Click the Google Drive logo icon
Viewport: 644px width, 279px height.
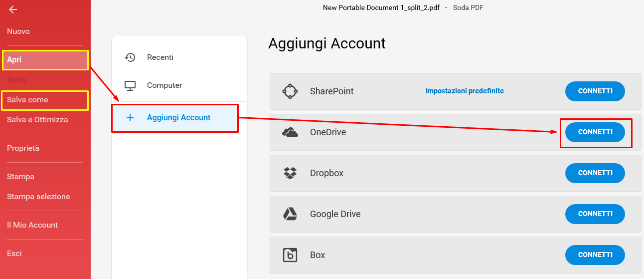coord(290,214)
